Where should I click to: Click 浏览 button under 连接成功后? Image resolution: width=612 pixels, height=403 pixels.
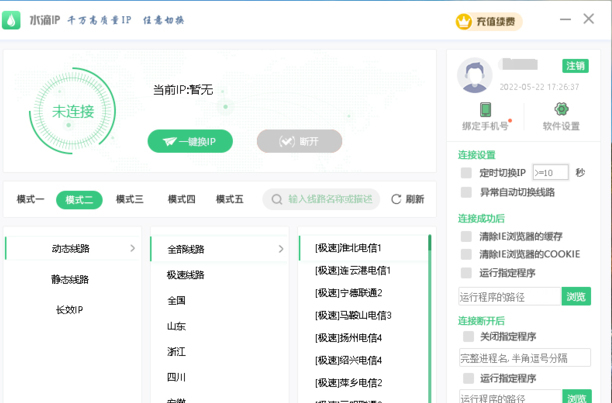click(x=576, y=296)
